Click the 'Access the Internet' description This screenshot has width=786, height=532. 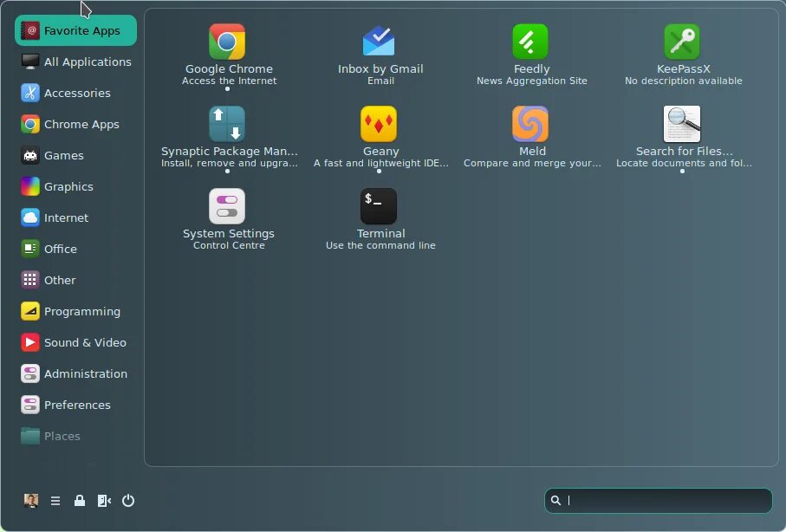(x=229, y=81)
